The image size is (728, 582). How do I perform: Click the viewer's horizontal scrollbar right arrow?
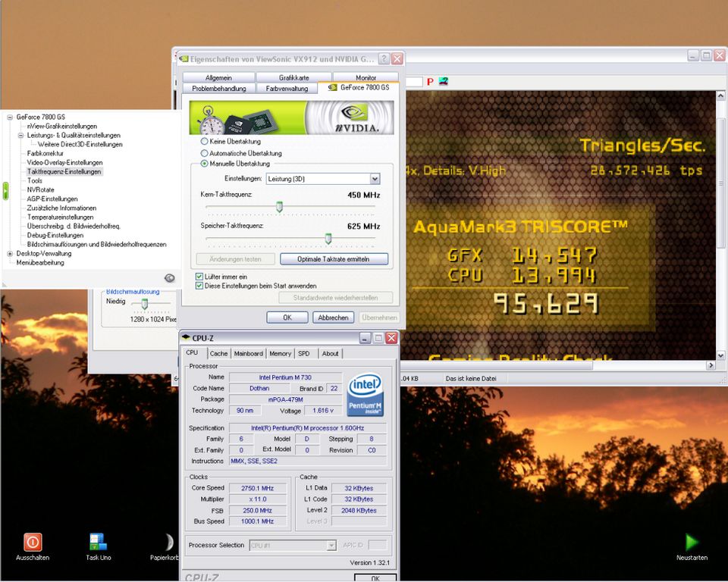point(711,365)
